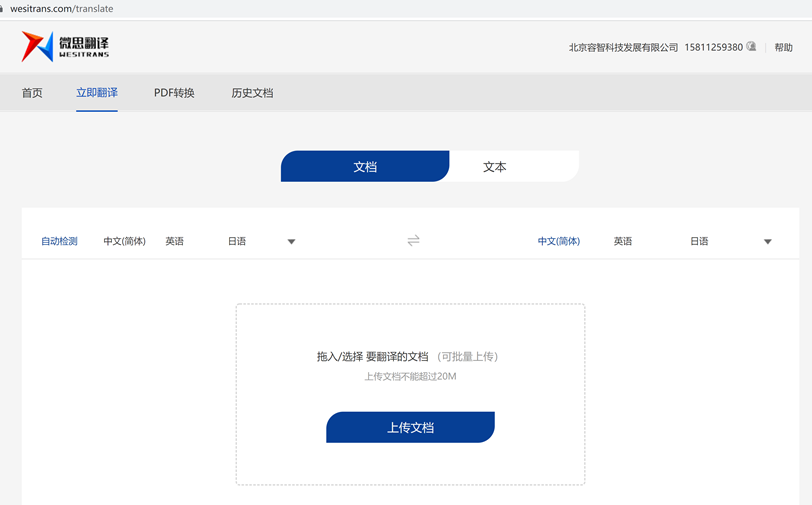This screenshot has width=812, height=505.
Task: Set source language to 日语
Action: 237,242
